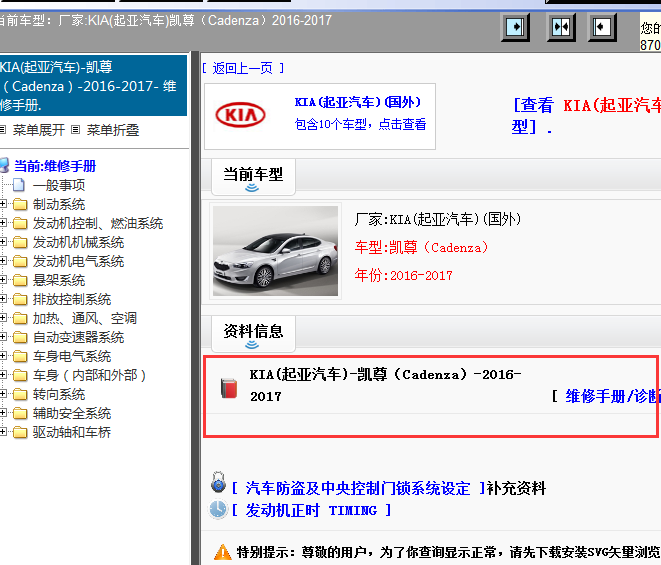The height and width of the screenshot is (565, 661).
Task: Expand the 车身电气系统 node
Action: [3, 356]
